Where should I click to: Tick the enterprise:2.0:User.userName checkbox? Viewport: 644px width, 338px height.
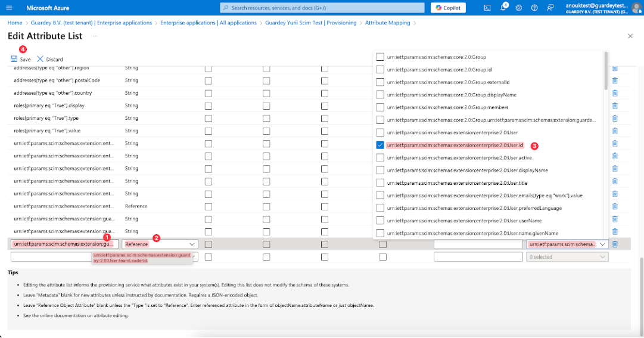[x=380, y=221]
